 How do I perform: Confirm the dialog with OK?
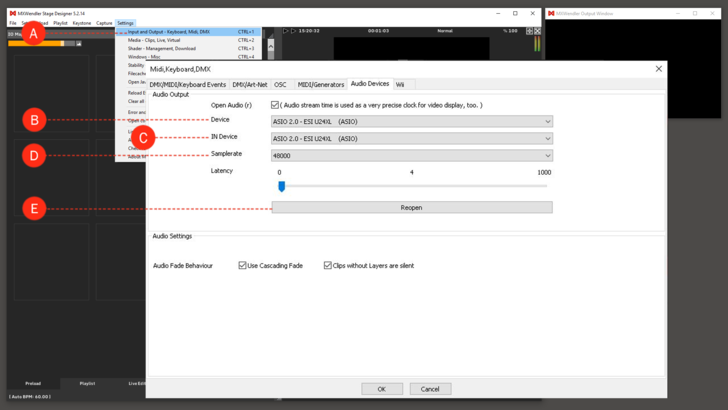click(x=382, y=389)
